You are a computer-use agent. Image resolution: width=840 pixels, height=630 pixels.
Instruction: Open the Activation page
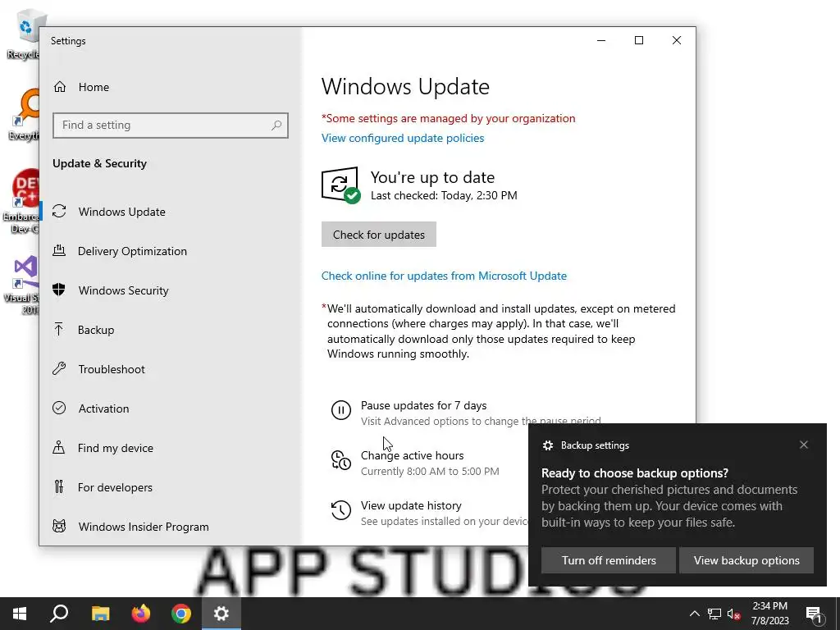[x=171, y=409]
